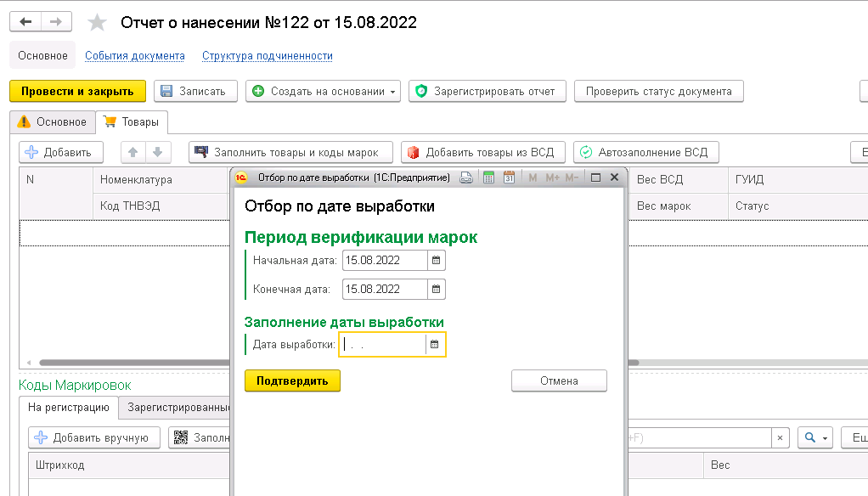Click Номенклатура column header

click(x=161, y=180)
